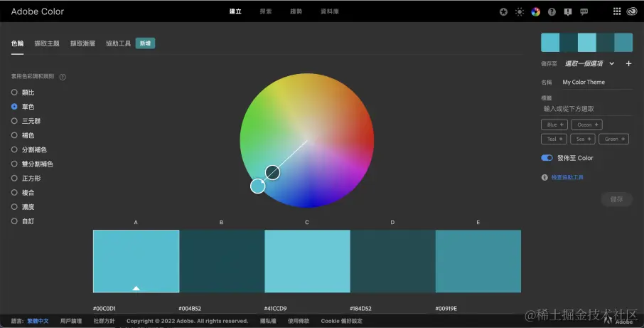The width and height of the screenshot is (644, 328).
Task: Toggle the 發佈至 Color switch
Action: point(547,158)
